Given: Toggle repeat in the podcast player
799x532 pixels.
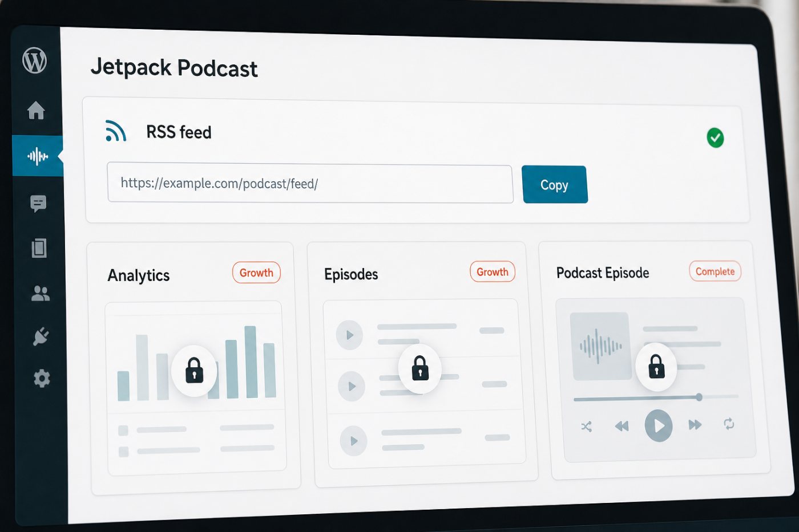Looking at the screenshot, I should coord(729,424).
